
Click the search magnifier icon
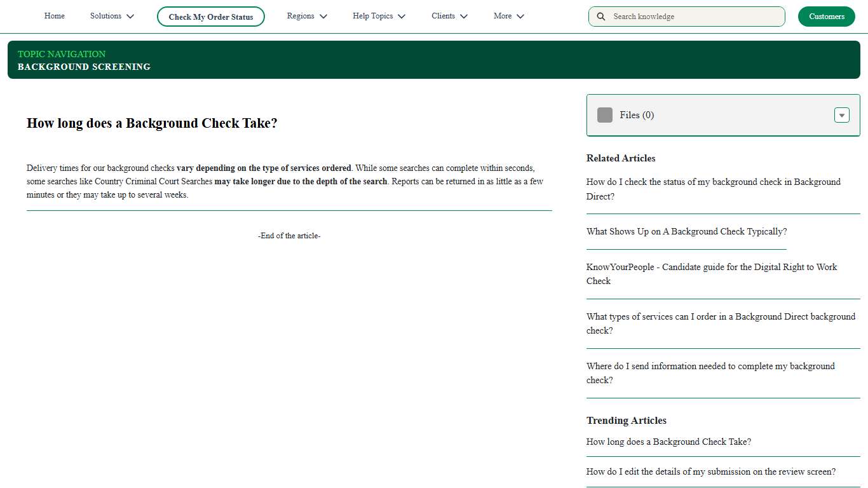tap(601, 16)
